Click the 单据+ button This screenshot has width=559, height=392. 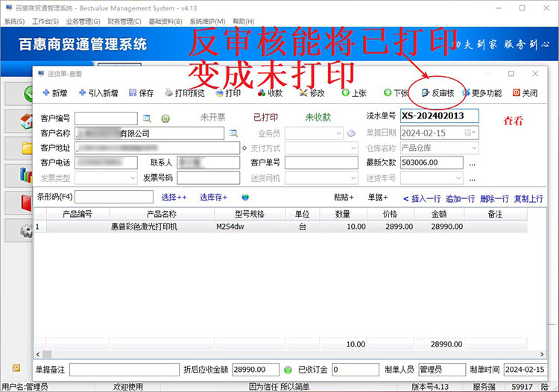(x=378, y=197)
